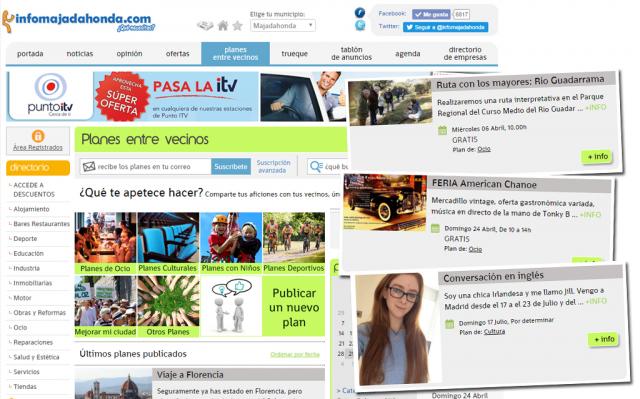Click the newspaper icon beside home icon

(205, 26)
